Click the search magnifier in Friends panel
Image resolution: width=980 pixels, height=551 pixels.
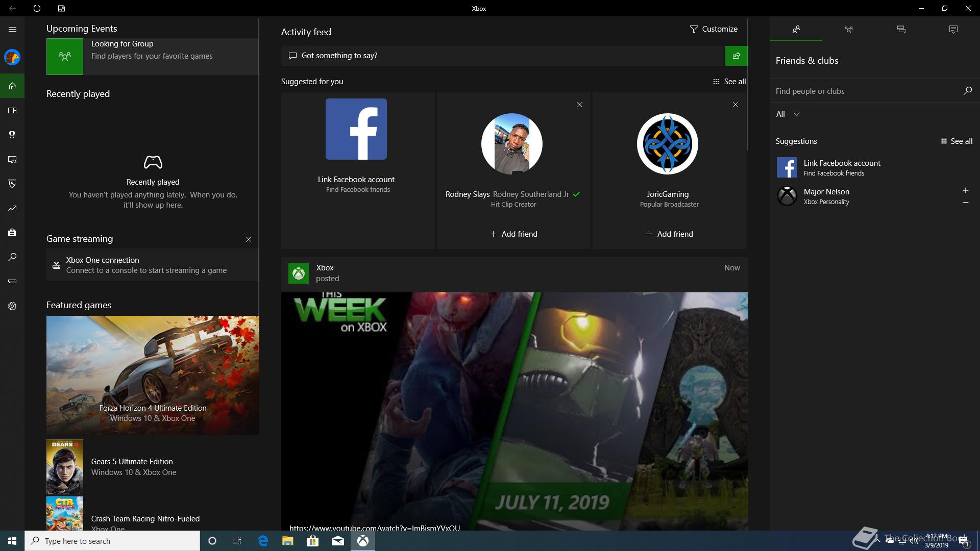tap(967, 91)
